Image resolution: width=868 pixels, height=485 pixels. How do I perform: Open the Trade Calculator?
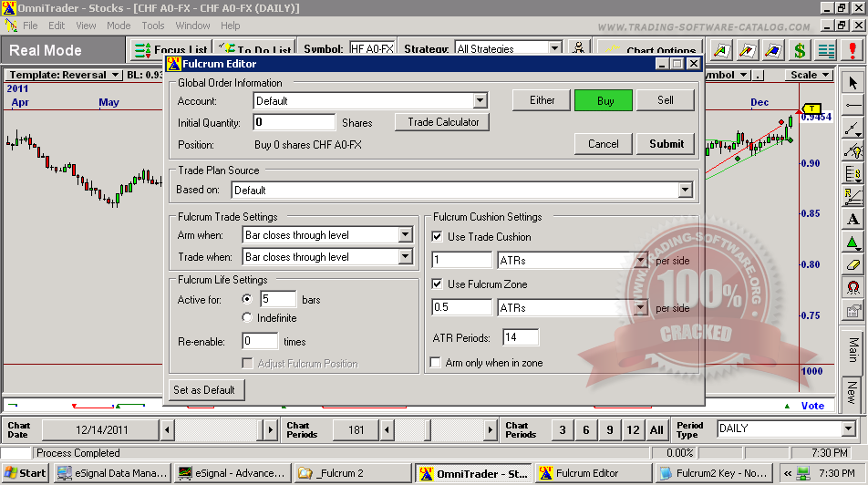(443, 122)
